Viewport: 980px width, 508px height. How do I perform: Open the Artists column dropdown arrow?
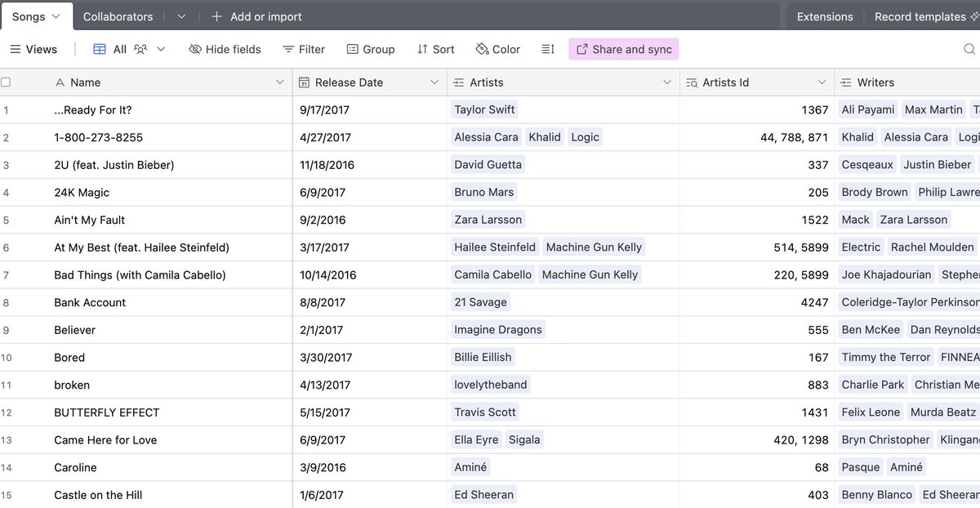667,82
